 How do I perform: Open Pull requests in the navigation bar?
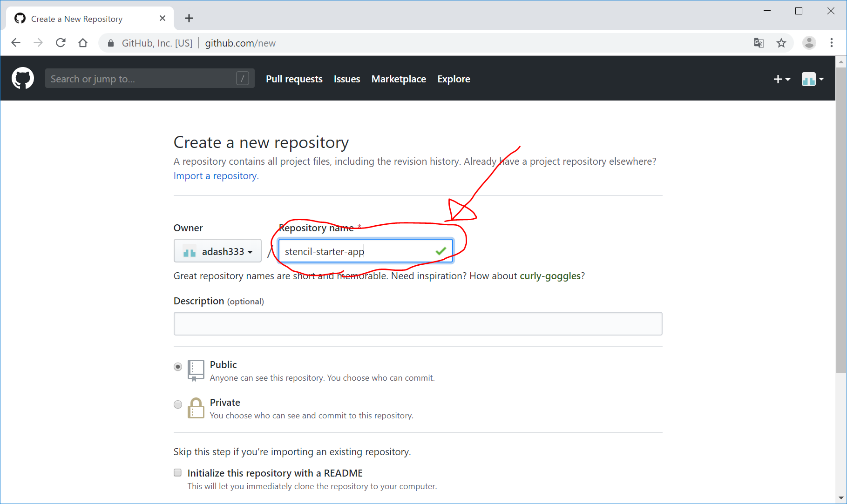pyautogui.click(x=294, y=79)
